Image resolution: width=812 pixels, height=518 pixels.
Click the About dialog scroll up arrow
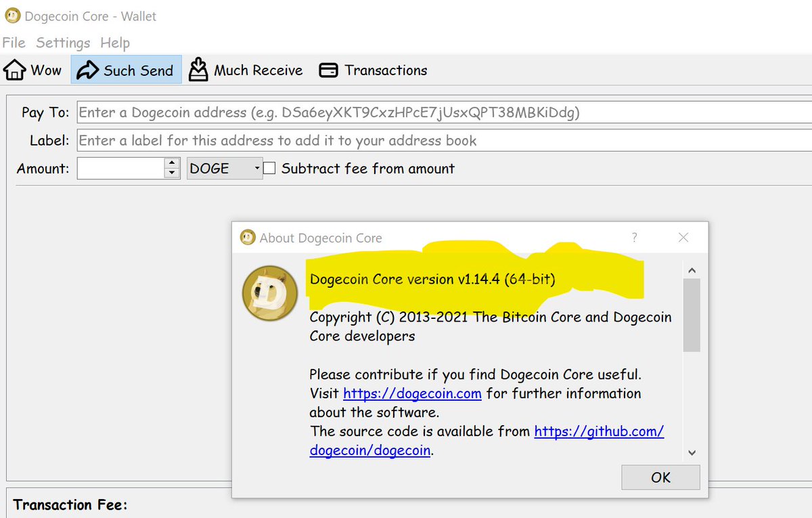pyautogui.click(x=692, y=270)
